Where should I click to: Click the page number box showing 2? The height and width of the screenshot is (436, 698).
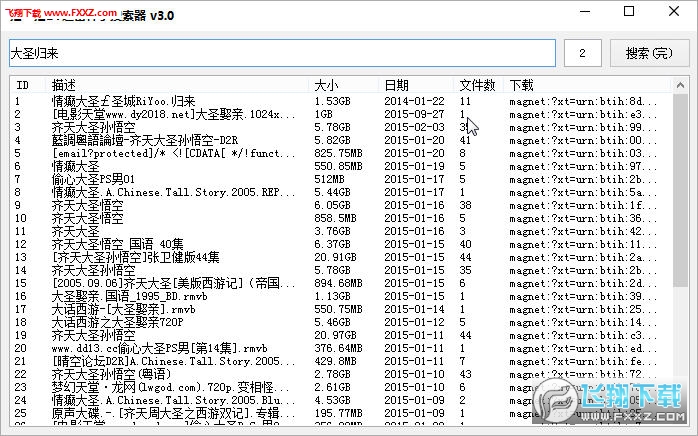pos(582,52)
